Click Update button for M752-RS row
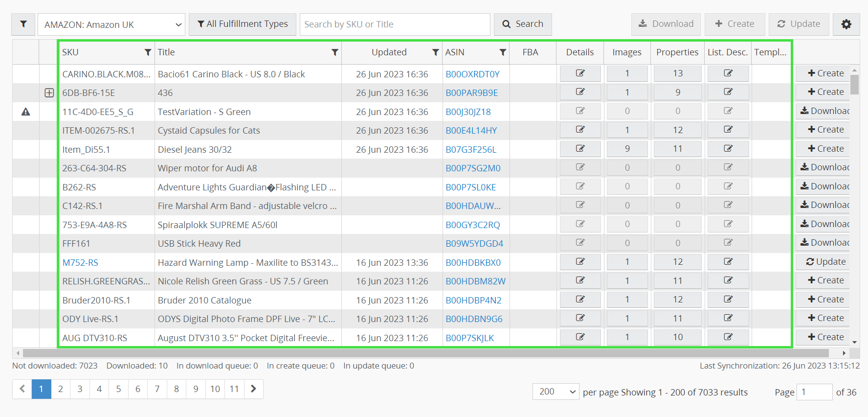The height and width of the screenshot is (417, 868). point(825,262)
